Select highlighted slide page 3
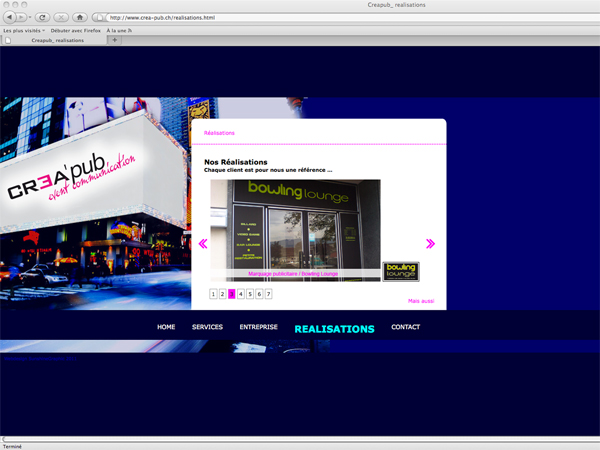The image size is (600, 450). click(232, 294)
